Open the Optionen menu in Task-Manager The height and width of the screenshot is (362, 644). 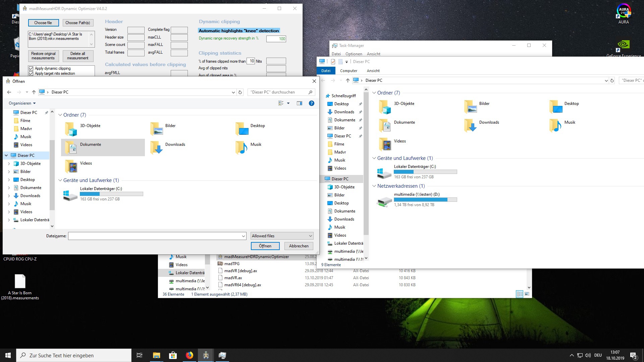[x=354, y=54]
